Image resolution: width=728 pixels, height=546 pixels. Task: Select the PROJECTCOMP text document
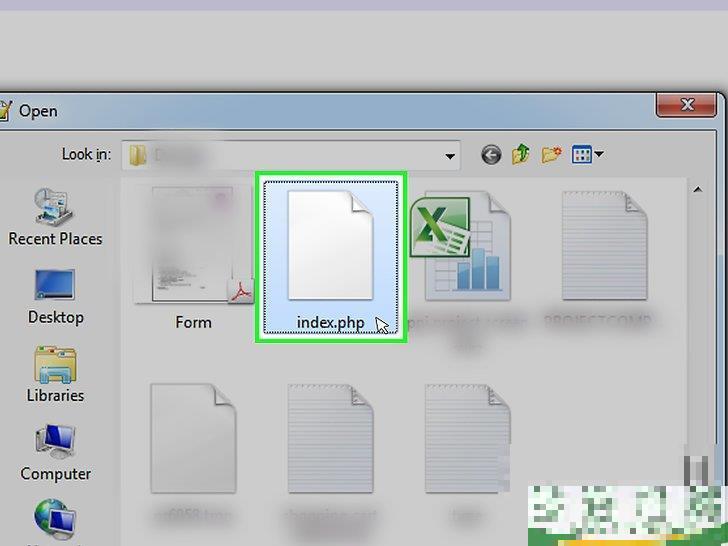click(603, 250)
